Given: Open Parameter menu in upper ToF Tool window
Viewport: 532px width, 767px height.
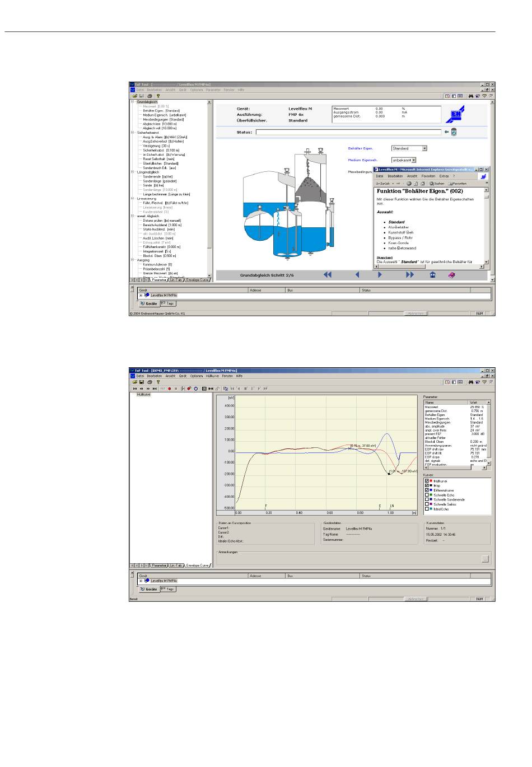Looking at the screenshot, I should (213, 90).
